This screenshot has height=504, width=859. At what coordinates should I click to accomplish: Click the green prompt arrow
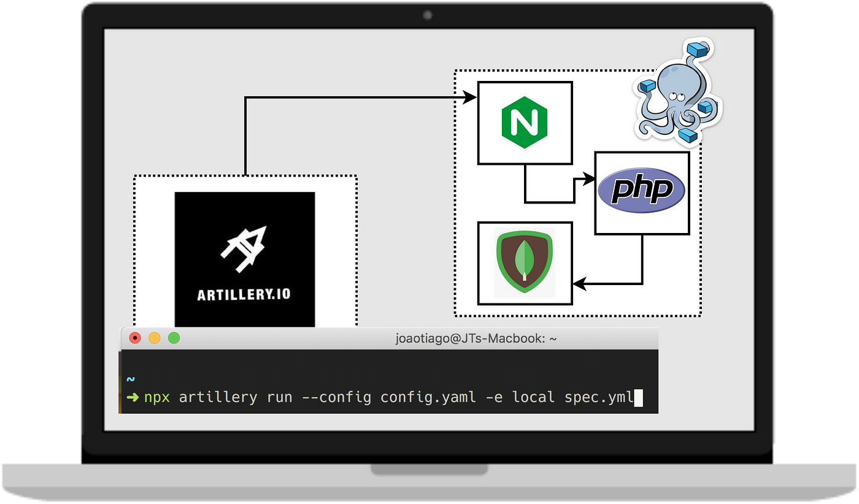(133, 397)
